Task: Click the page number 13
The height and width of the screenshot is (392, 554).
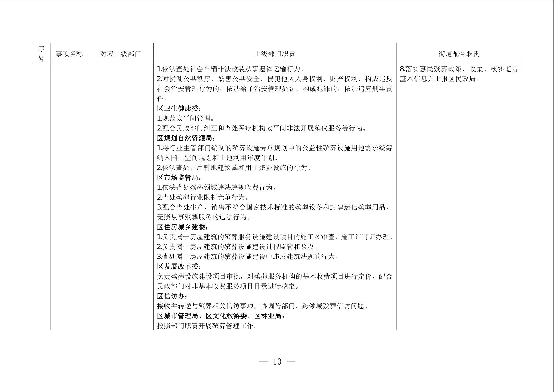Action: coord(277,362)
